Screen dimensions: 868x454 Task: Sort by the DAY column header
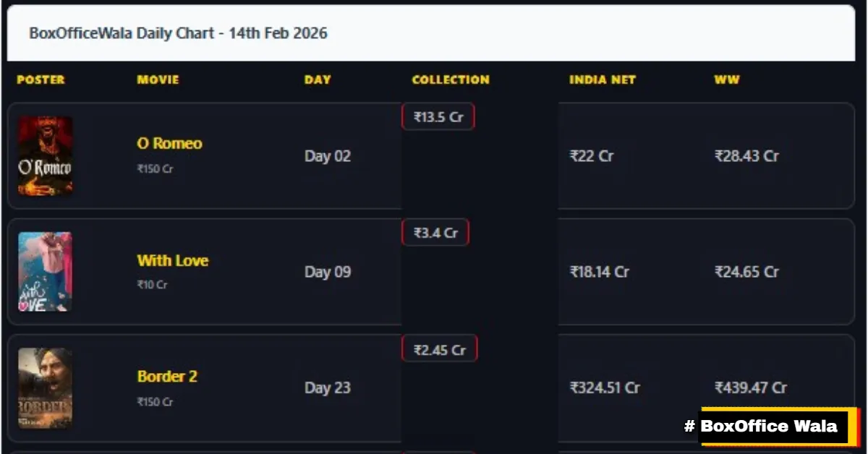point(318,80)
